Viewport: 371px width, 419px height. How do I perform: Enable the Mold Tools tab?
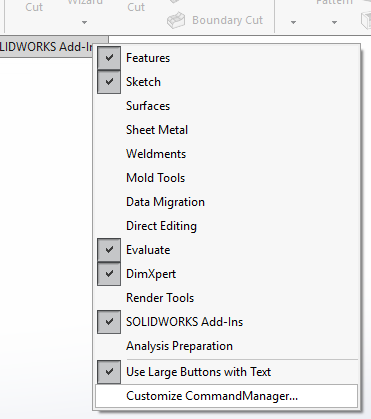coord(227,178)
